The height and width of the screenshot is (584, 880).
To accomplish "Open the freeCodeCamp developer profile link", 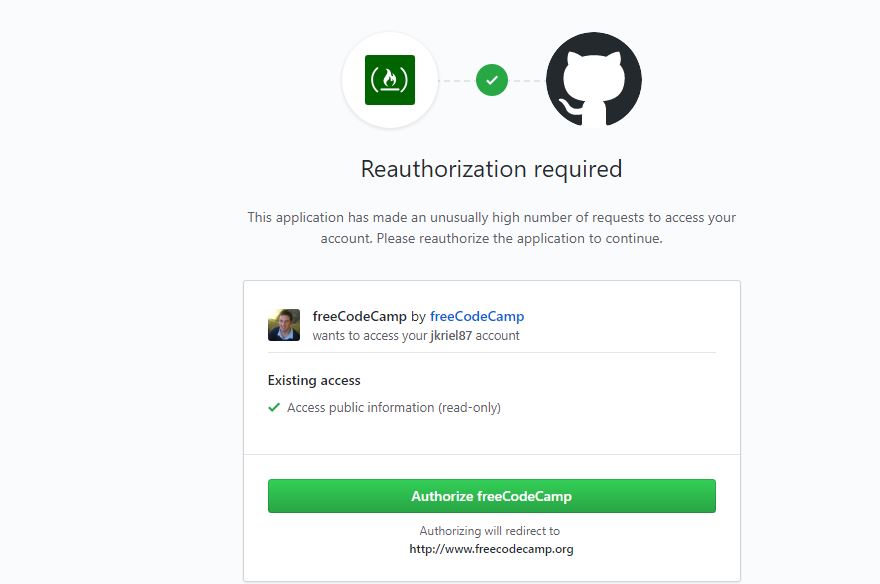I will [x=477, y=316].
